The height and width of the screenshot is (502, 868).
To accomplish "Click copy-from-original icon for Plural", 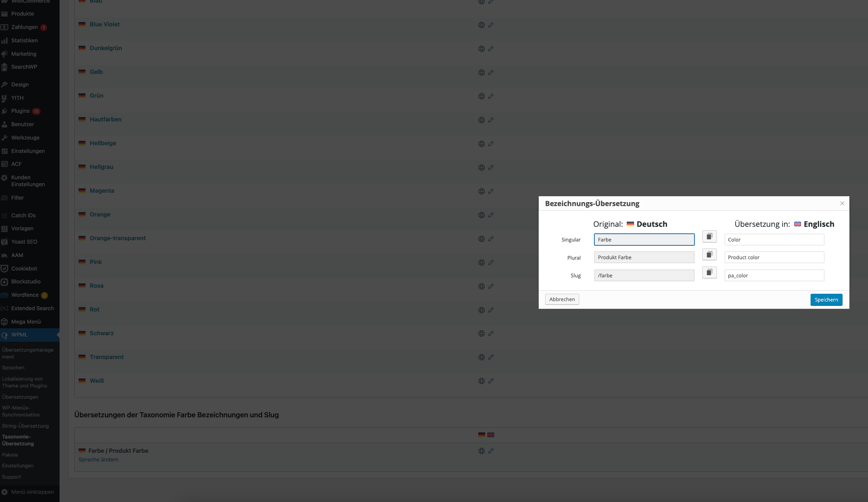I will click(709, 254).
